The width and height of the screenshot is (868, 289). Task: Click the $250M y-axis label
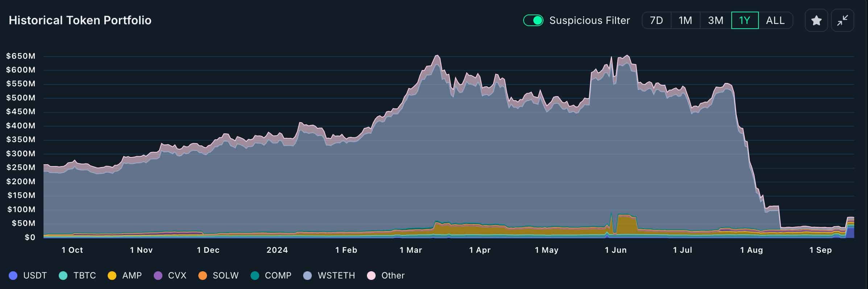pyautogui.click(x=21, y=168)
